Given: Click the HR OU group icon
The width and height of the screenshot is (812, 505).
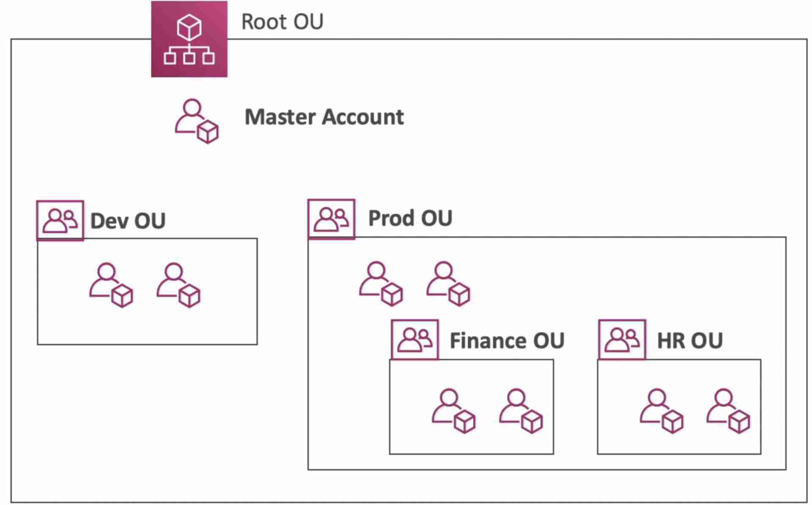Looking at the screenshot, I should tap(622, 340).
